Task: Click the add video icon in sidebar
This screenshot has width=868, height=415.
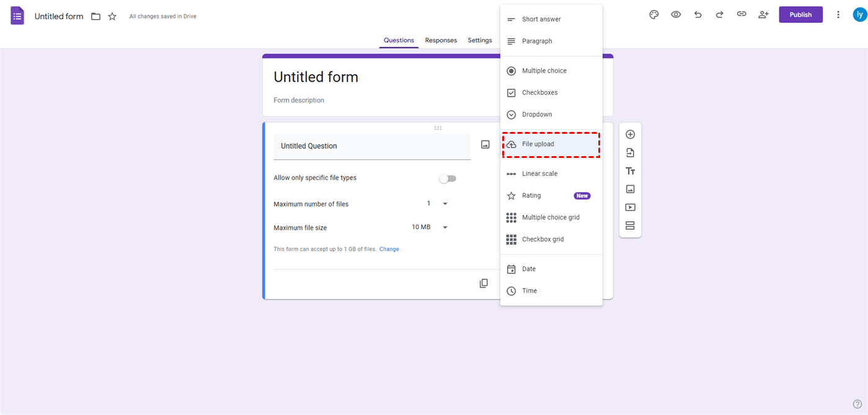Action: [630, 207]
